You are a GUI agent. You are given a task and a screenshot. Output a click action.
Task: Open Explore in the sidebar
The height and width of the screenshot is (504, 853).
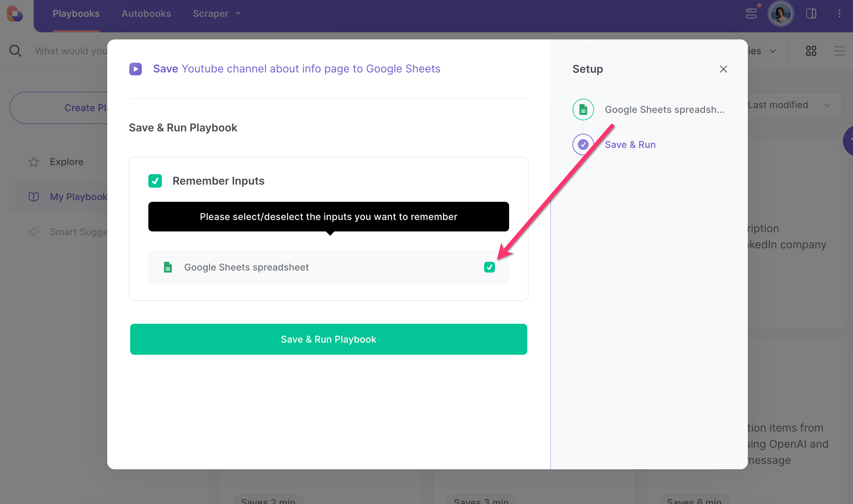[67, 162]
